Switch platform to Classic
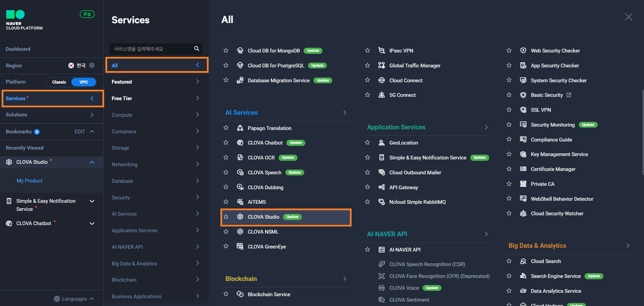644x306 pixels. point(59,82)
